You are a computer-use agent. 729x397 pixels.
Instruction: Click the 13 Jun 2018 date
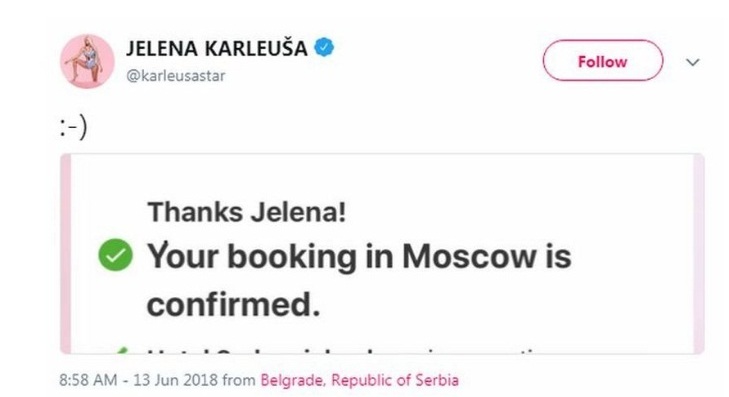pyautogui.click(x=175, y=380)
